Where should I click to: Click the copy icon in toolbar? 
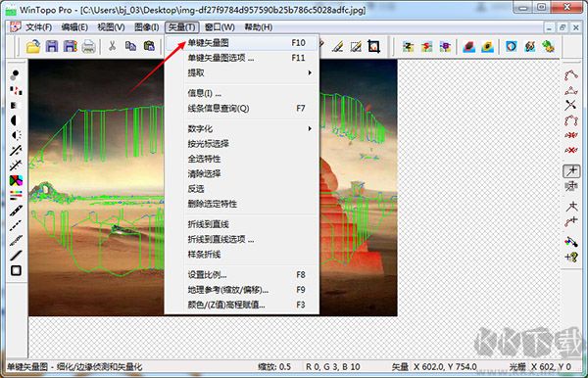pyautogui.click(x=130, y=46)
